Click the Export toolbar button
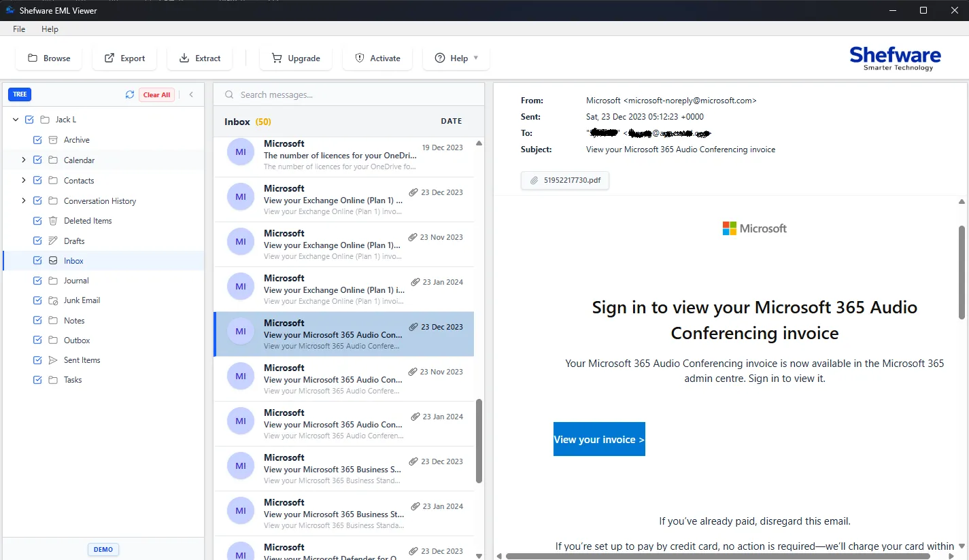Viewport: 969px width, 560px height. click(124, 58)
